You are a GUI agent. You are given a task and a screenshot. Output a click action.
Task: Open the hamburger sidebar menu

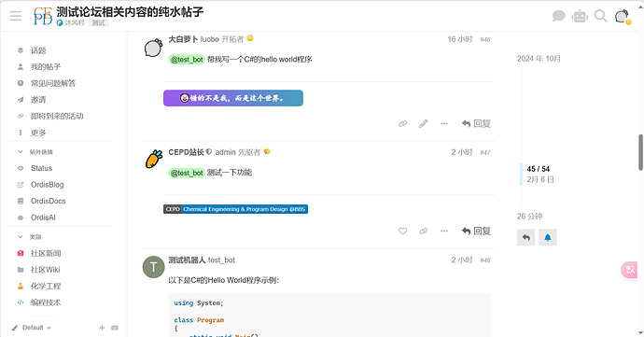[16, 16]
